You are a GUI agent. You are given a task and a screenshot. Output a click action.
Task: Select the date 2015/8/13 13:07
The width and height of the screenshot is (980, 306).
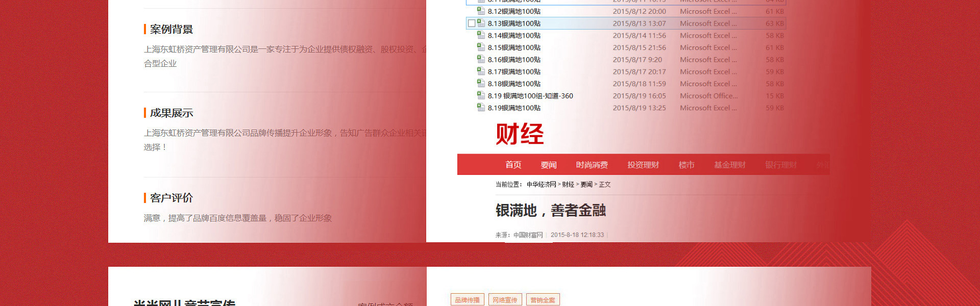coord(639,23)
